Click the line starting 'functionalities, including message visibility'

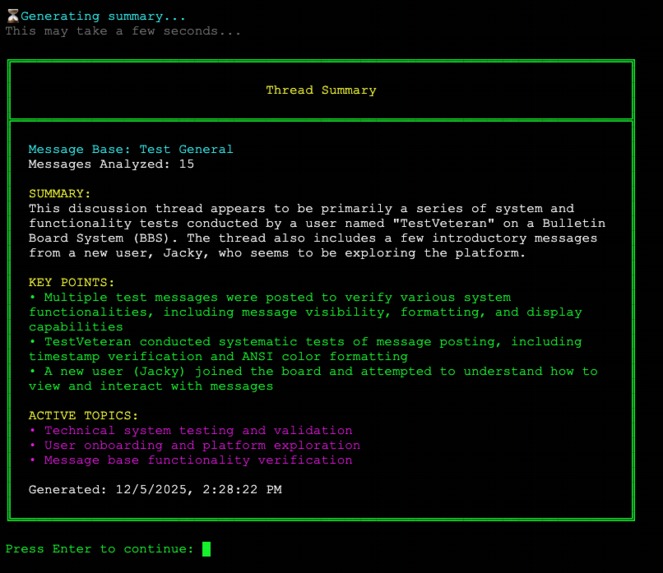[x=305, y=312]
